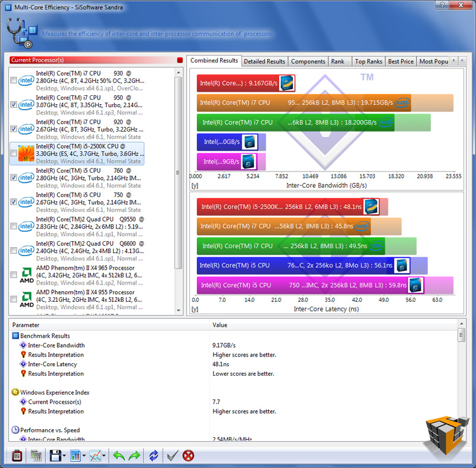Click the diamond icon beside Current Processor(s) parameter
The width and height of the screenshot is (476, 468).
click(23, 401)
